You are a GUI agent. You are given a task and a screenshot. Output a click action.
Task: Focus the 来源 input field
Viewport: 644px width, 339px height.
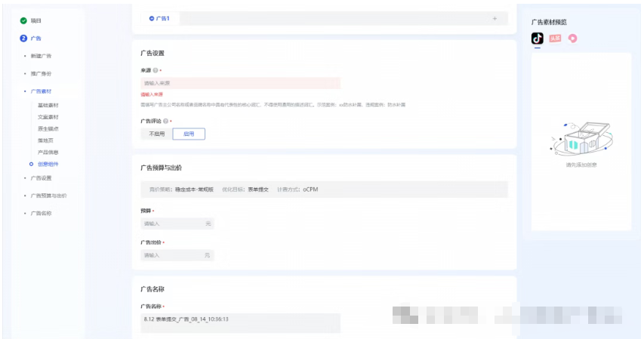pos(241,83)
